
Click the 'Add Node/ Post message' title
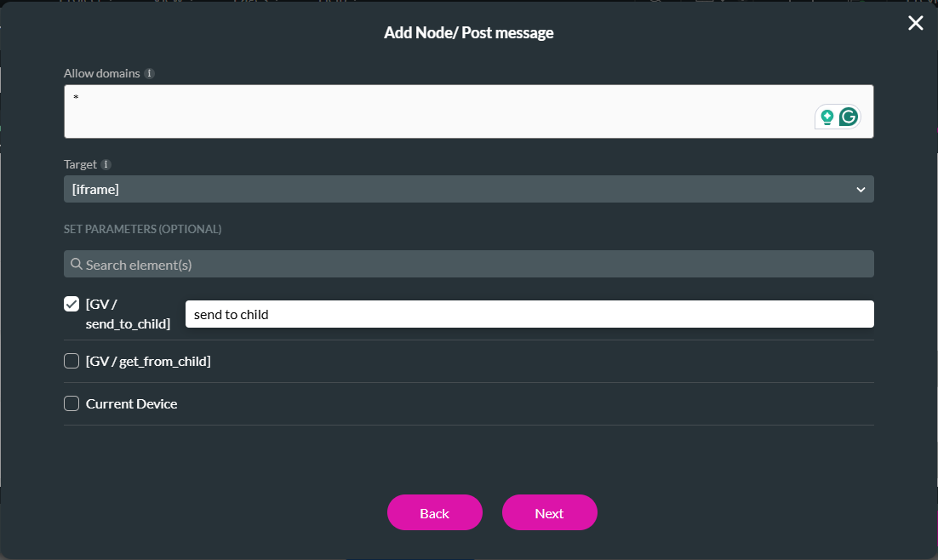point(469,33)
